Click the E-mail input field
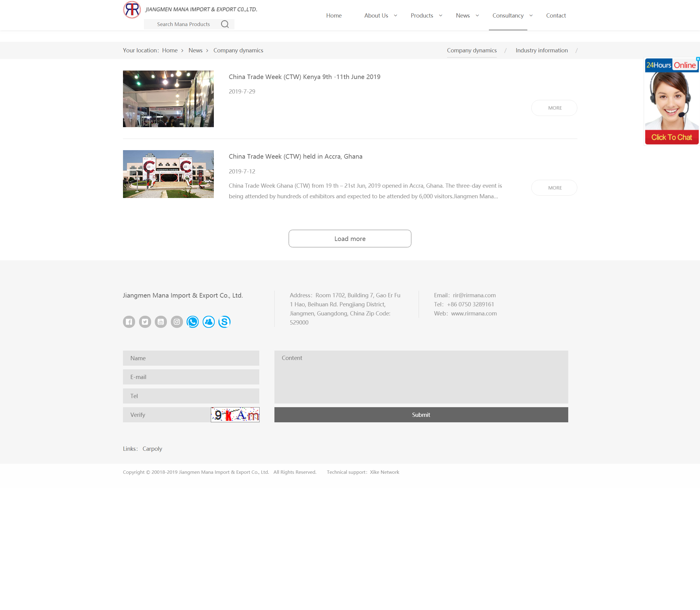The width and height of the screenshot is (700, 610). coord(191,377)
